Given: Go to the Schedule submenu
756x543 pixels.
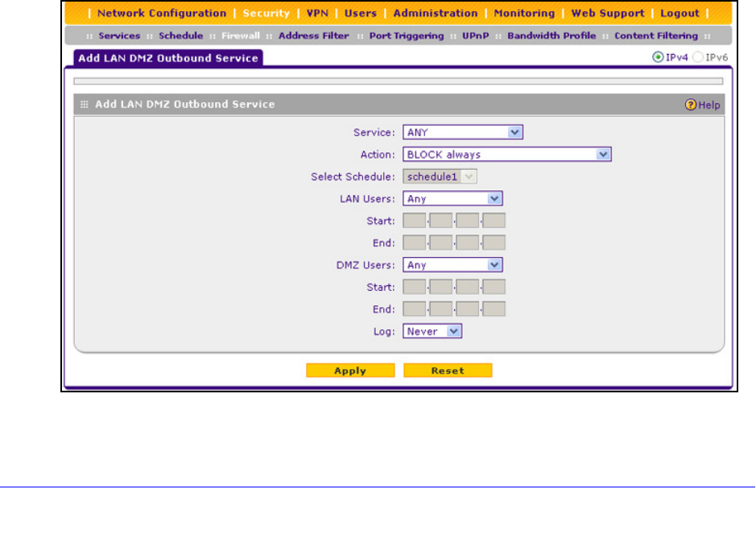Looking at the screenshot, I should coord(181,35).
